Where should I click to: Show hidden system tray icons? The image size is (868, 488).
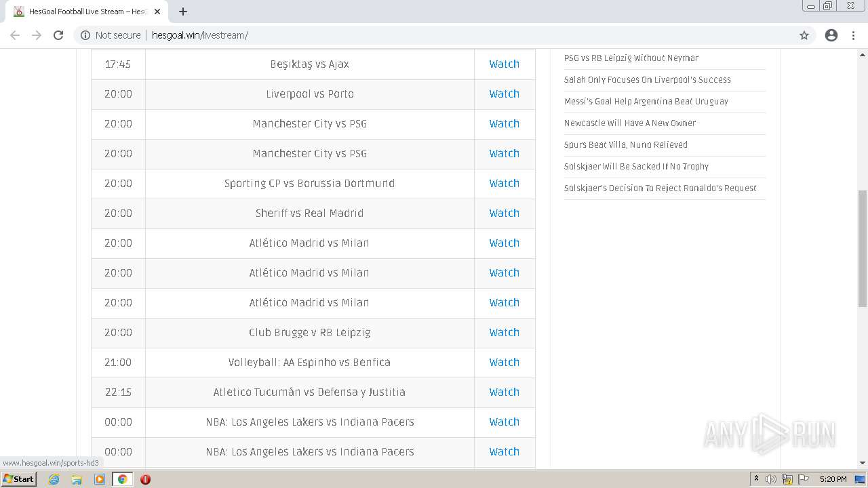756,479
